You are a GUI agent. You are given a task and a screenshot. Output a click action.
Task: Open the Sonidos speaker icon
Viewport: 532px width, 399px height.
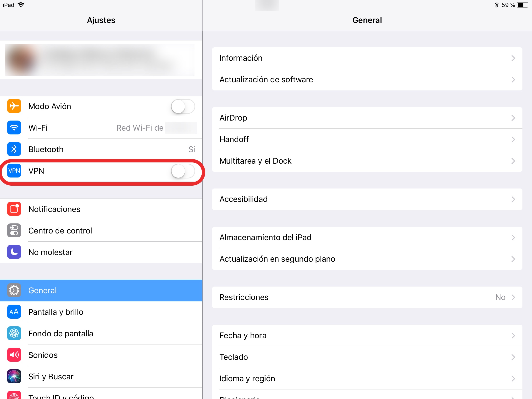[14, 355]
